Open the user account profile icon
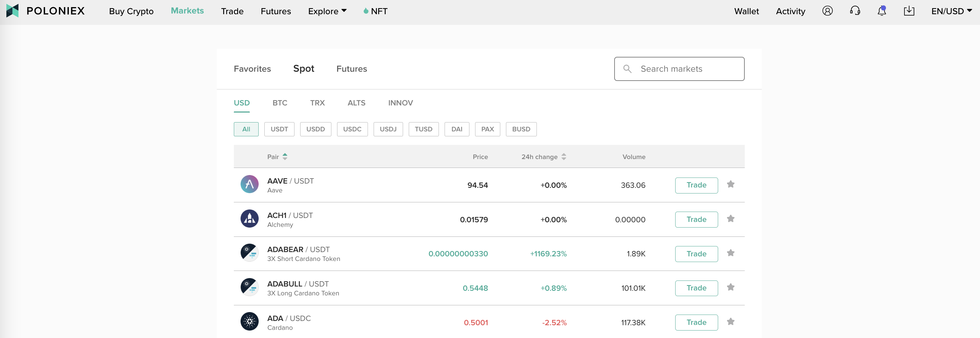Viewport: 980px width, 338px height. (827, 11)
